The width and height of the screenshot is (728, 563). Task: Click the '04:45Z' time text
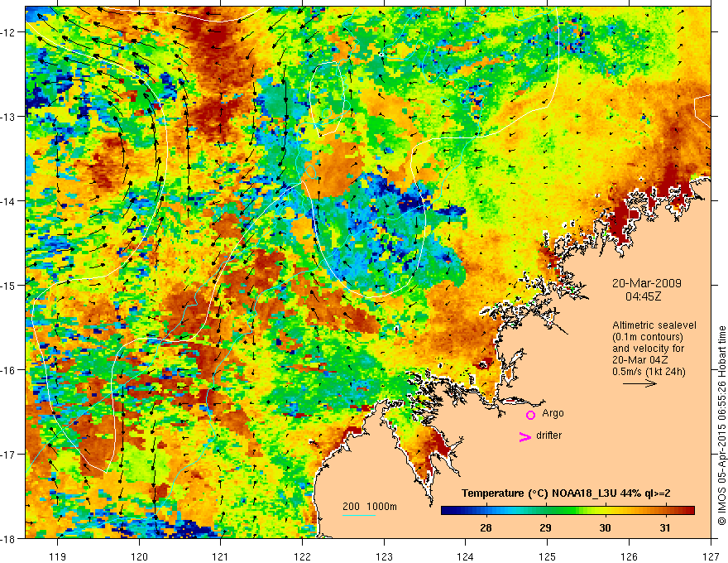[643, 296]
